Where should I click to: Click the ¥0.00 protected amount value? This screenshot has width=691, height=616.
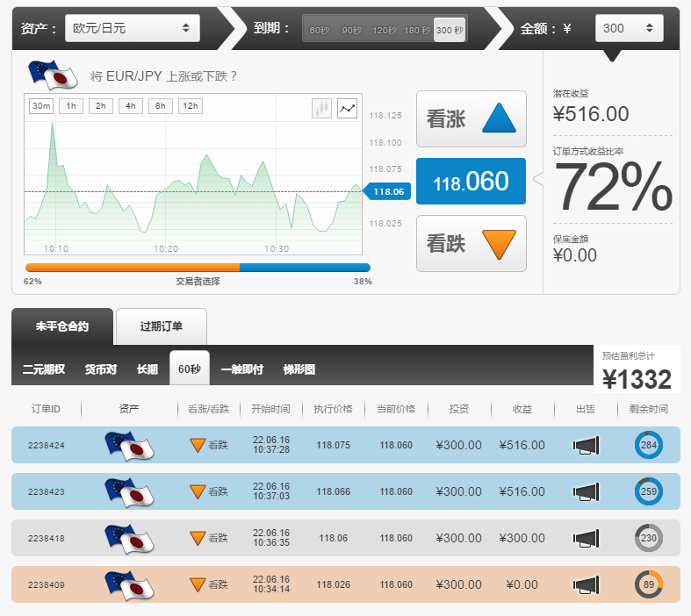574,255
